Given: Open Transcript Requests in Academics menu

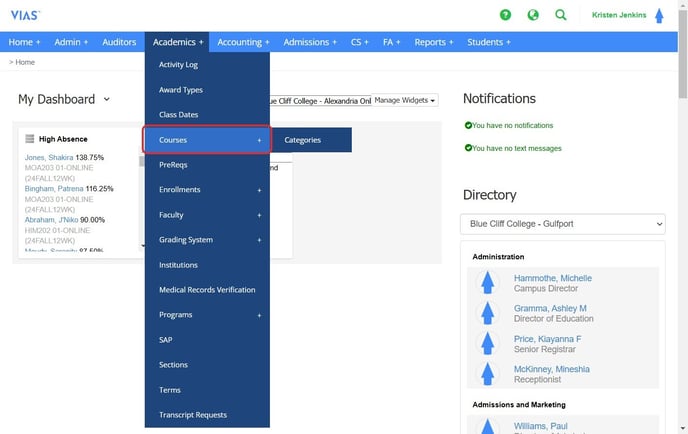Looking at the screenshot, I should 193,415.
